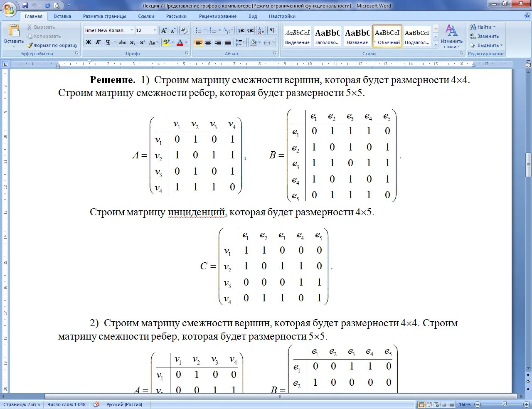Click Clear Formatting icon
532x409 pixels.
[x=185, y=30]
